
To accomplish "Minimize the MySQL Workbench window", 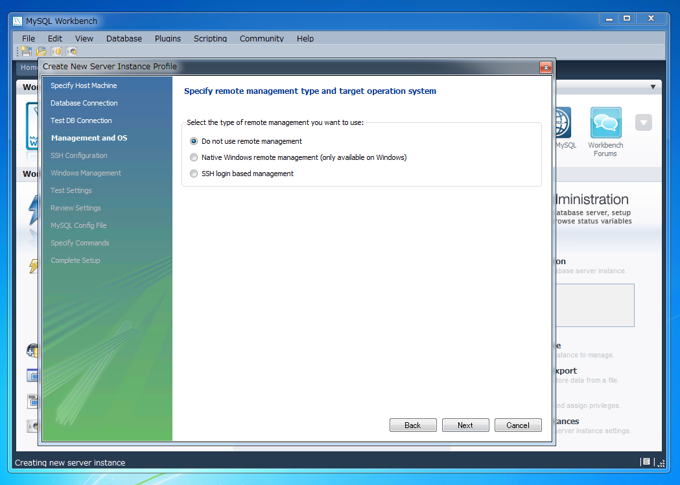I will [x=609, y=19].
